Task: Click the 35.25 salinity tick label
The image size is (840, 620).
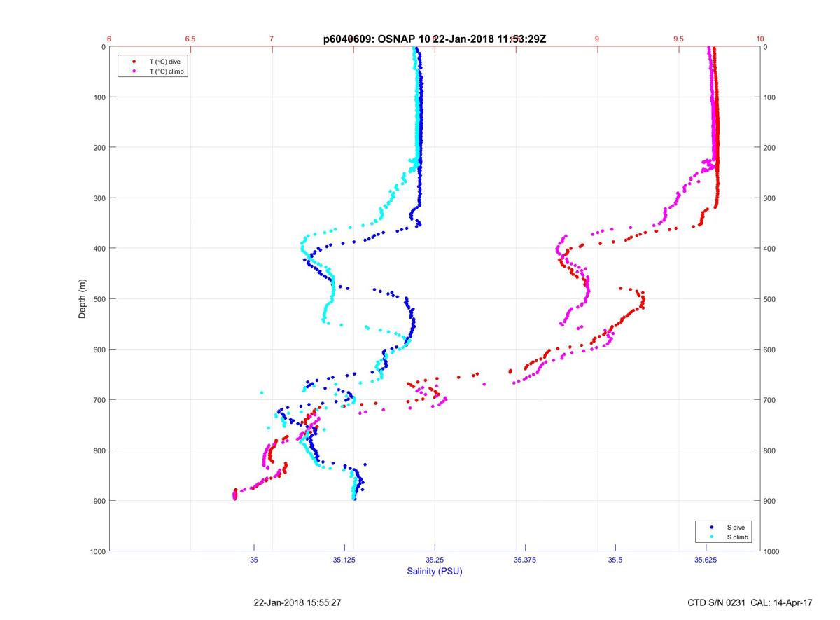Action: (x=435, y=560)
